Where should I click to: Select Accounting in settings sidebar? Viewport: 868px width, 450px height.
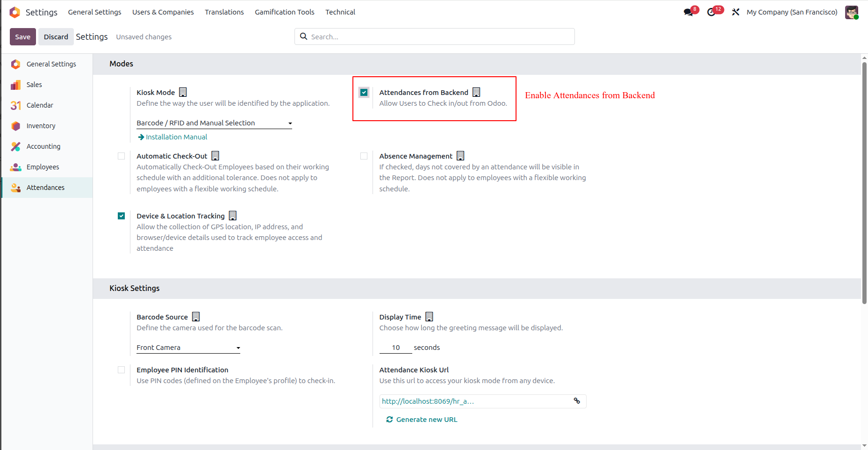click(47, 146)
